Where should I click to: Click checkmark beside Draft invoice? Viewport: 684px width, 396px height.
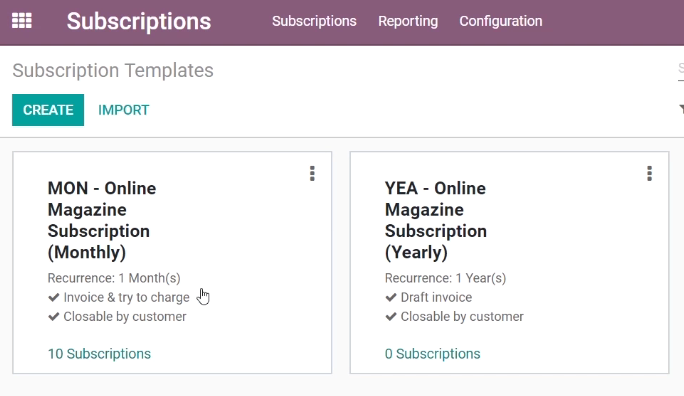pos(391,297)
